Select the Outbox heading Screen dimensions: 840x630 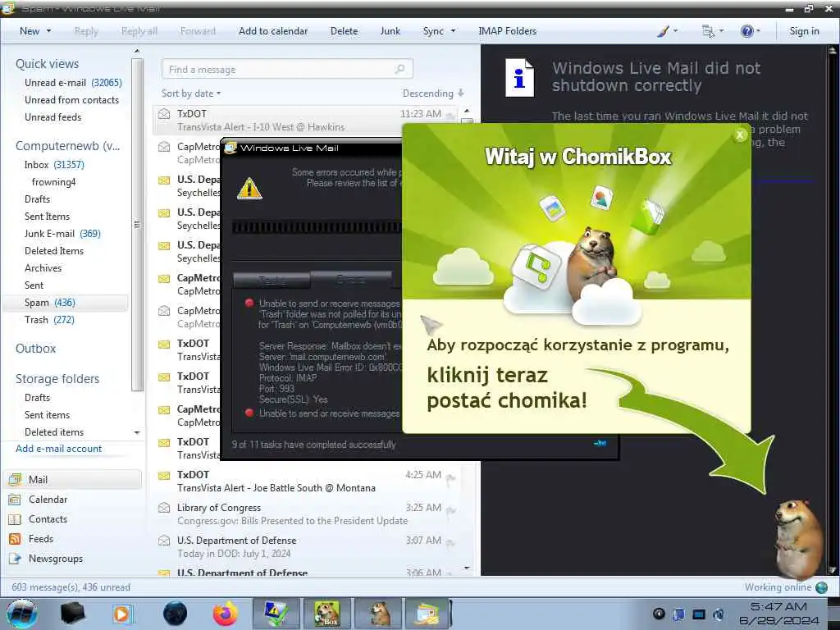[x=35, y=348]
